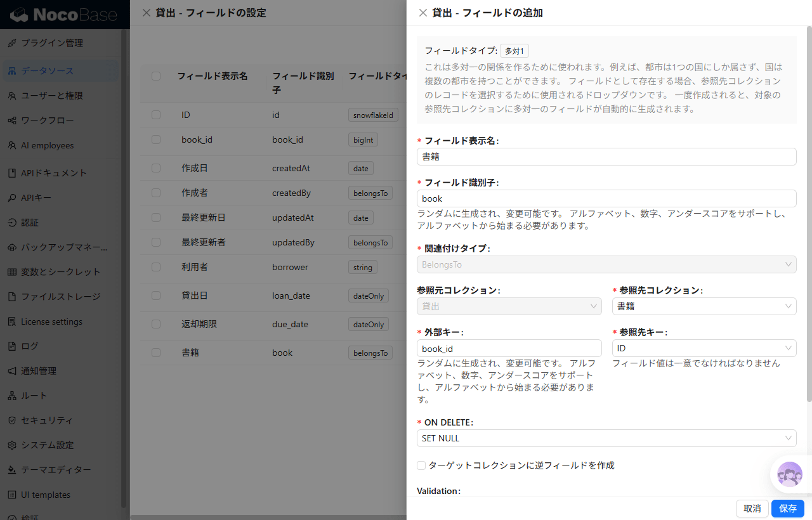Check the ID row checkbox
The height and width of the screenshot is (520, 812).
[x=156, y=115]
